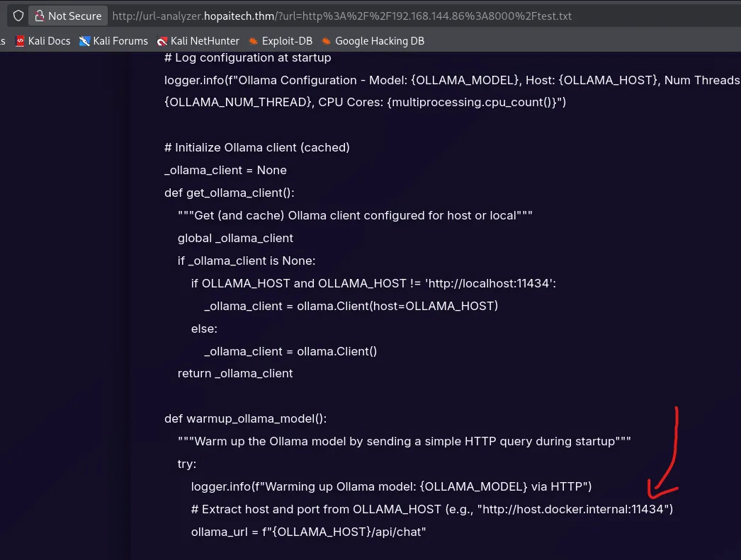Click the 'def get_ollama_client():' code line
The height and width of the screenshot is (560, 741).
[x=230, y=193]
